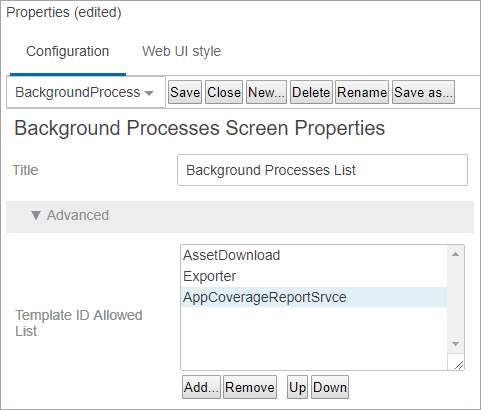The image size is (481, 410).
Task: Move selected item Down in list
Action: 330,387
